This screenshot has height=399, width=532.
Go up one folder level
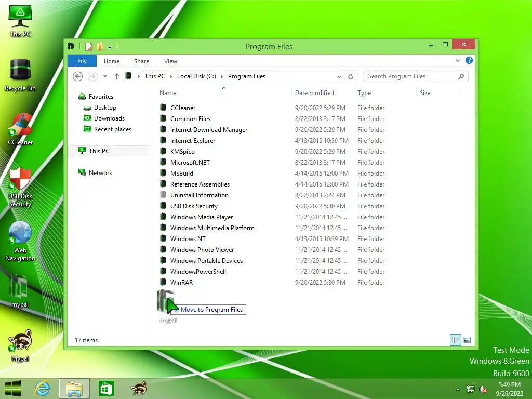117,76
